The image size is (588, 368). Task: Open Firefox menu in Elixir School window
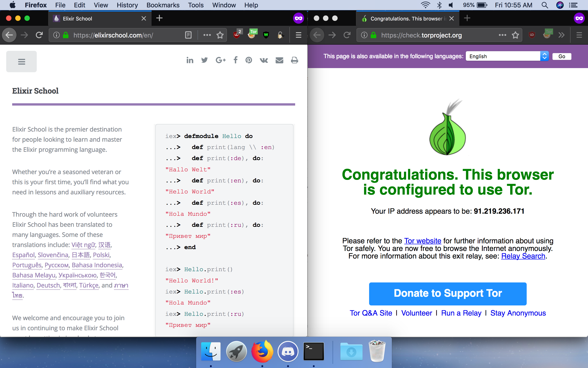click(x=299, y=35)
